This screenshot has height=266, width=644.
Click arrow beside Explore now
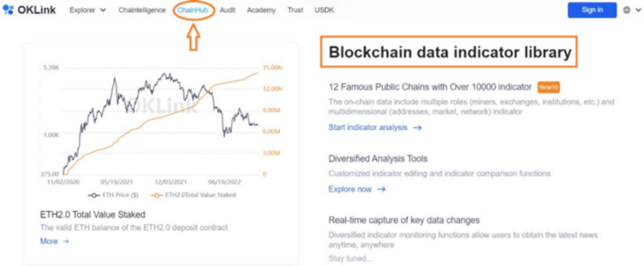pos(382,189)
